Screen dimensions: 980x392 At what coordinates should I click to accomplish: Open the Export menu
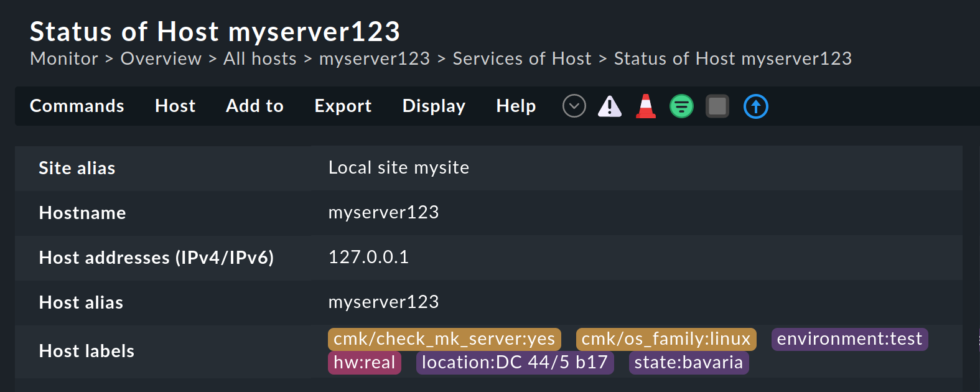click(343, 106)
